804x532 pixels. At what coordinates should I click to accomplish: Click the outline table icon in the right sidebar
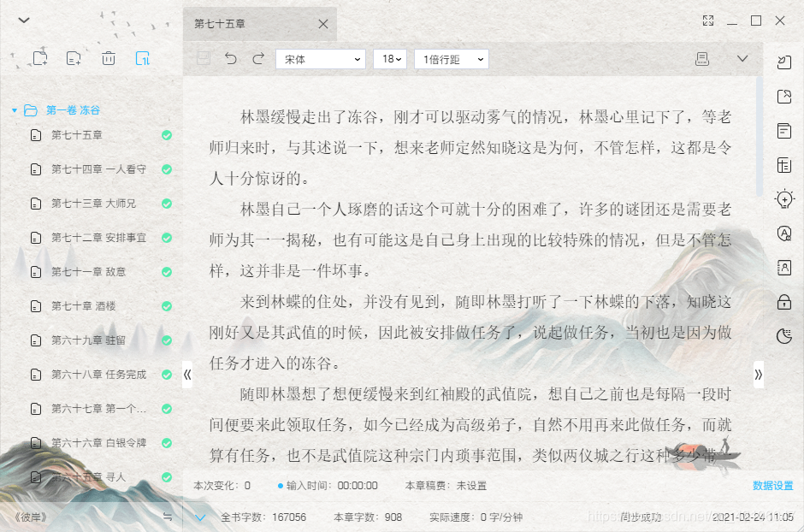[784, 165]
